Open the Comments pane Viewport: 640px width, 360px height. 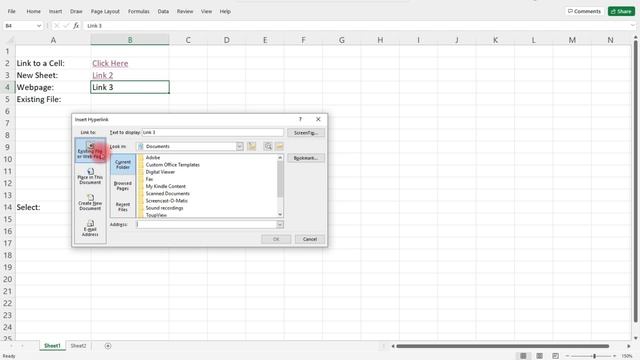click(584, 11)
